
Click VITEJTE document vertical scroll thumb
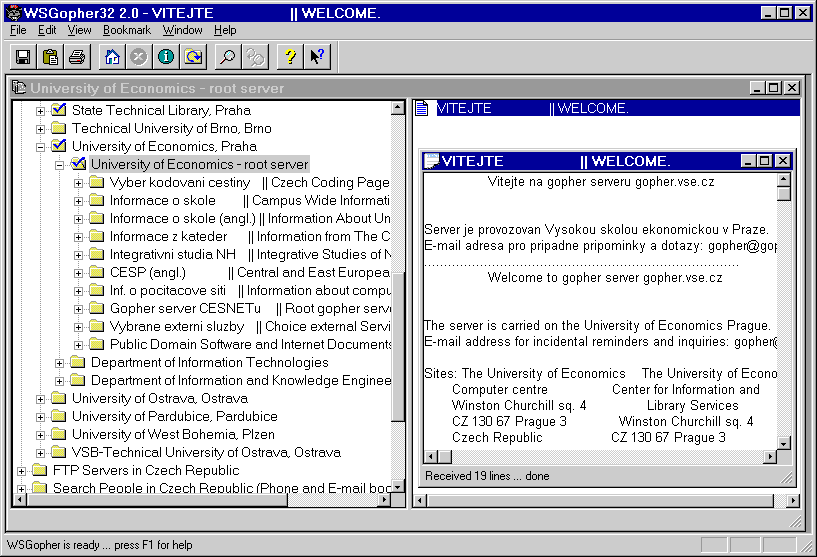coord(784,194)
